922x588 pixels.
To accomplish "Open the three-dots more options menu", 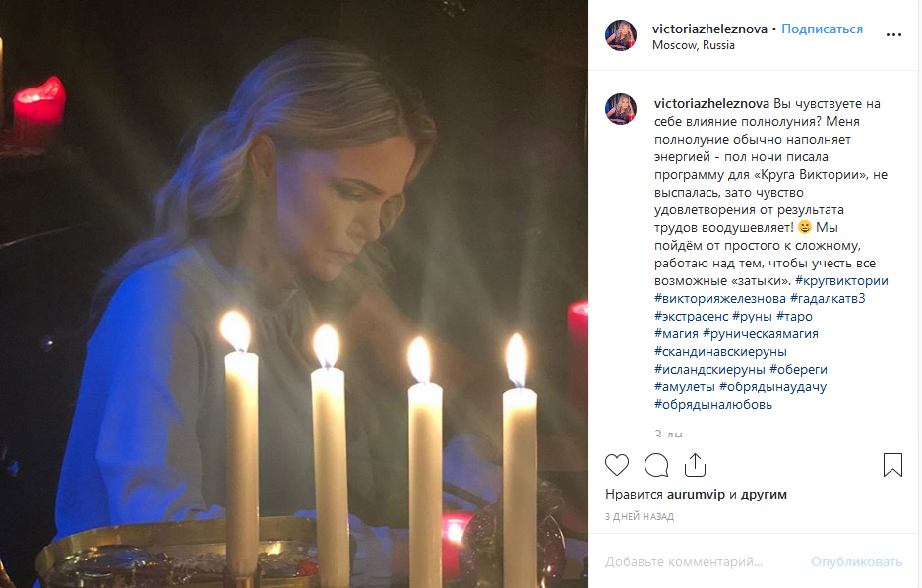I will pos(893,35).
